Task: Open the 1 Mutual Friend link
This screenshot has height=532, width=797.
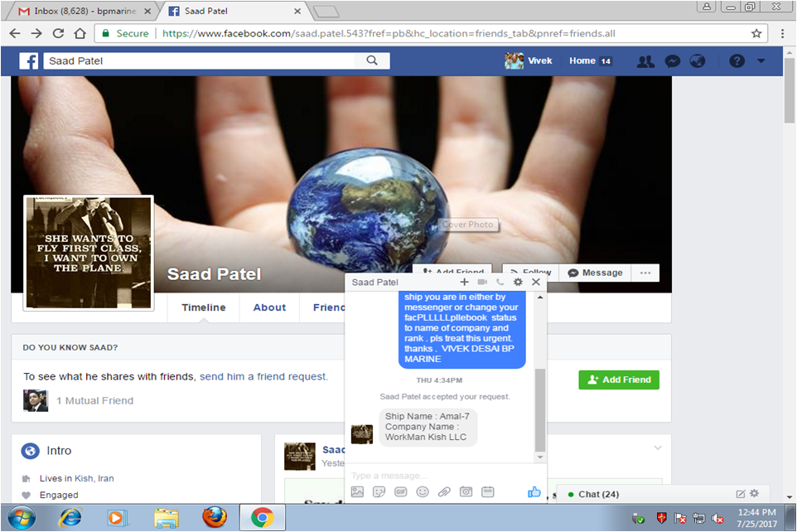Action: point(94,401)
